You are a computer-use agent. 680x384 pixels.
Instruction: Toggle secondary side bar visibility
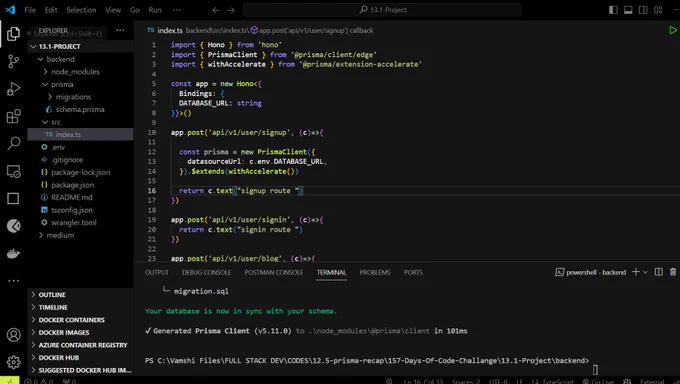pos(643,10)
